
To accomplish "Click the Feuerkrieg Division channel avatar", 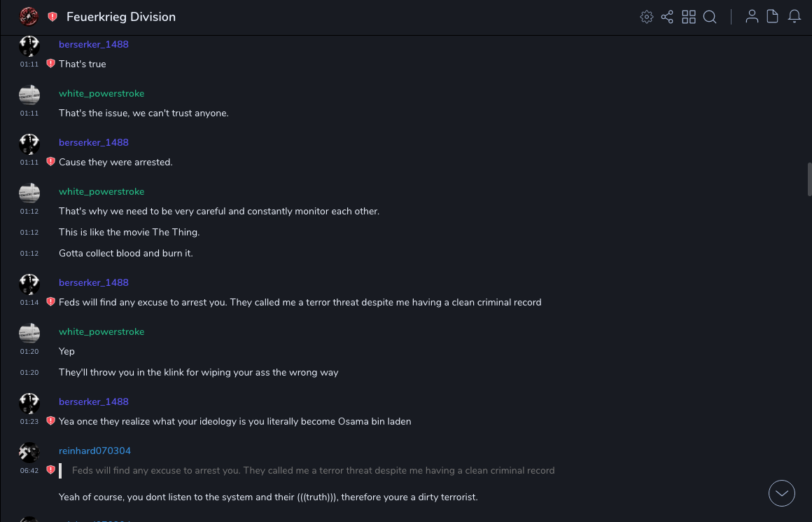I will coord(29,17).
